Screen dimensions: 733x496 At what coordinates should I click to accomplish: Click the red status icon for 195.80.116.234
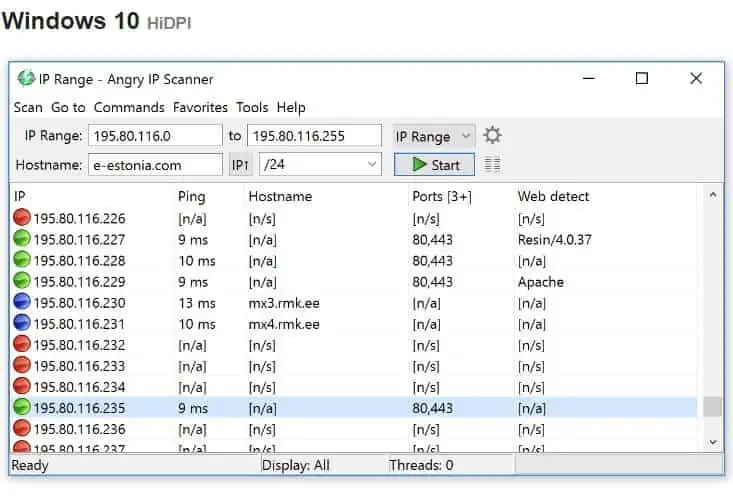coord(22,386)
